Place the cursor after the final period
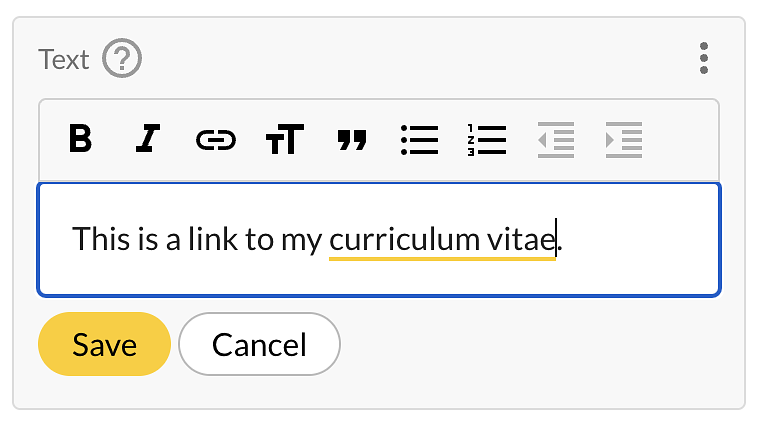The height and width of the screenshot is (424, 758). click(564, 239)
